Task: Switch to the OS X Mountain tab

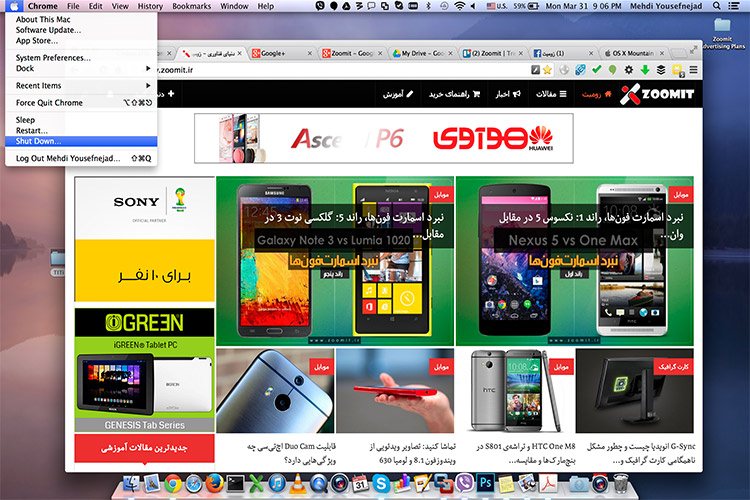Action: (631, 53)
